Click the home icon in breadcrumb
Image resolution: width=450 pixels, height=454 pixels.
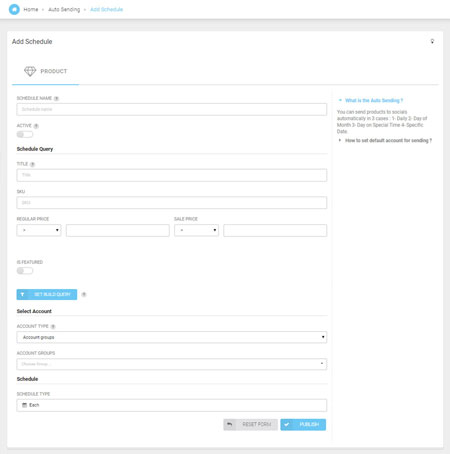point(14,9)
